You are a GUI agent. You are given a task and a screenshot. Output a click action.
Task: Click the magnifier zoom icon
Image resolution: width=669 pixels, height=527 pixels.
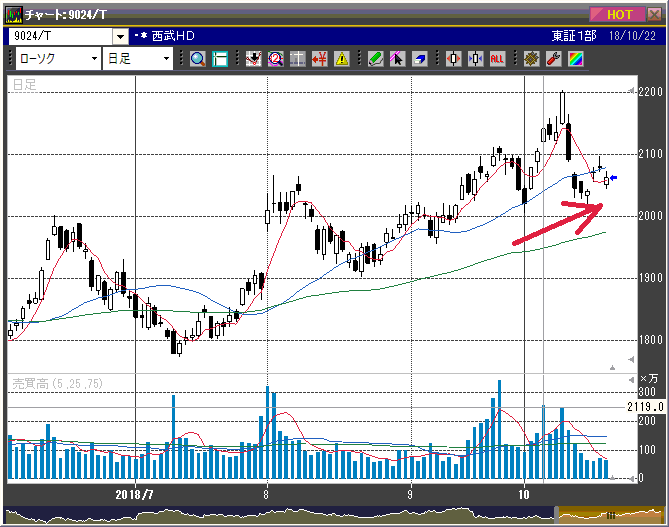(197, 59)
